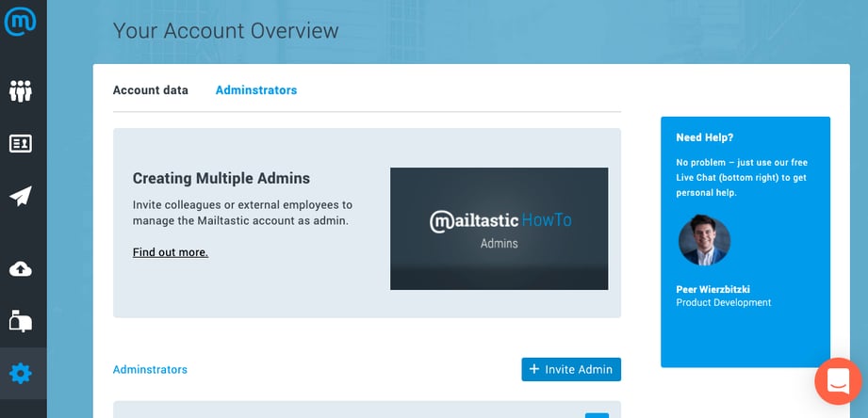Follow the Find out more link
This screenshot has width=868, height=418.
(x=170, y=252)
